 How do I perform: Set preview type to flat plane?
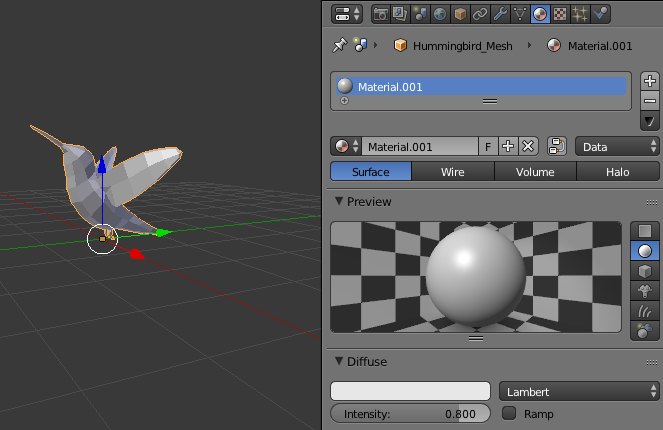click(x=645, y=231)
